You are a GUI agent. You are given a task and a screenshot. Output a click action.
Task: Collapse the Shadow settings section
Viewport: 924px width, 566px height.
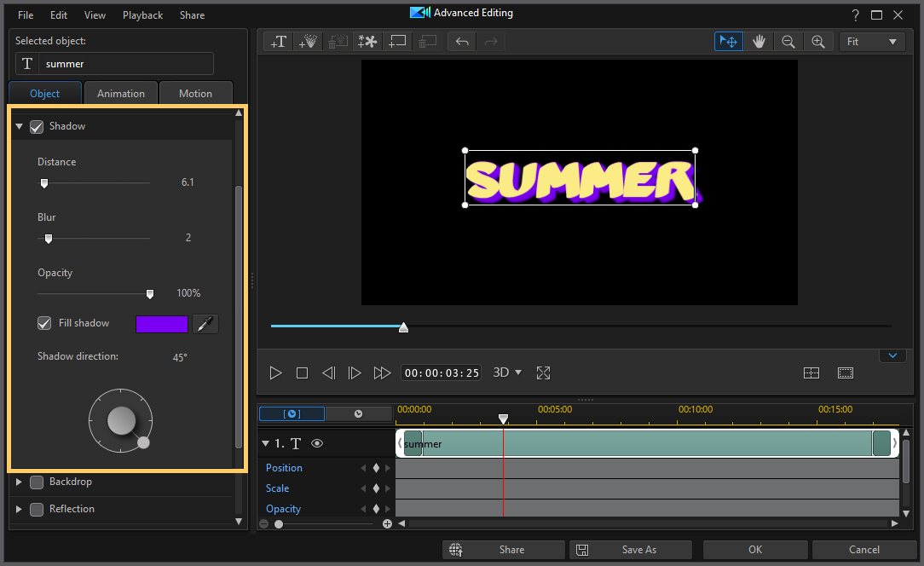coord(19,125)
